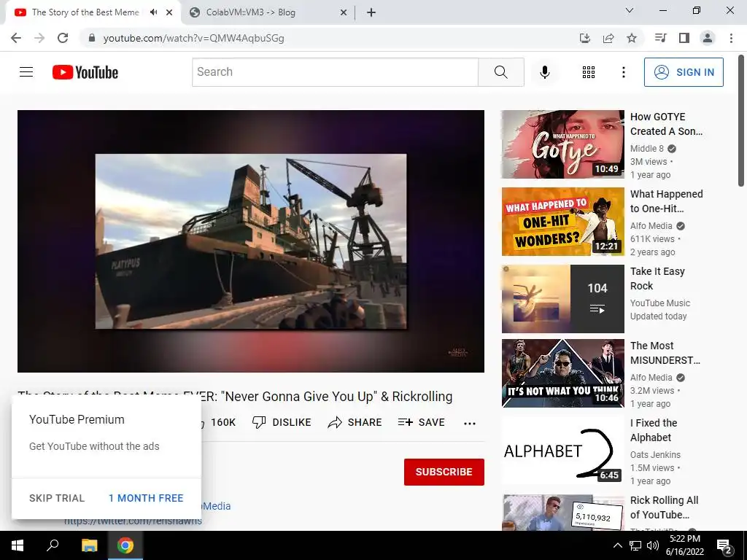Dislike the video
The height and width of the screenshot is (560, 747).
tap(282, 422)
